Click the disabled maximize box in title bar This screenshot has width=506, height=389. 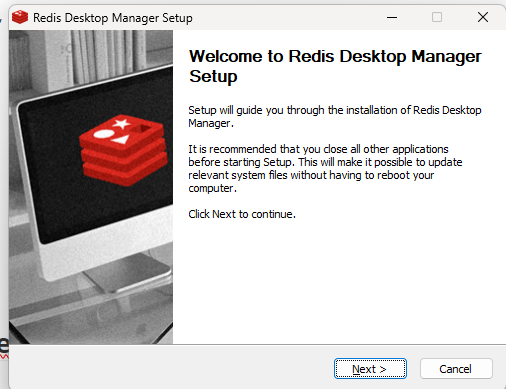437,17
